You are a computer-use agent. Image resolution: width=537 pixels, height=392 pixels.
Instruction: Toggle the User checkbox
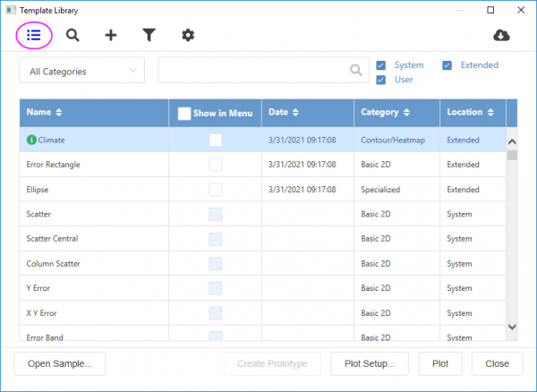[381, 81]
